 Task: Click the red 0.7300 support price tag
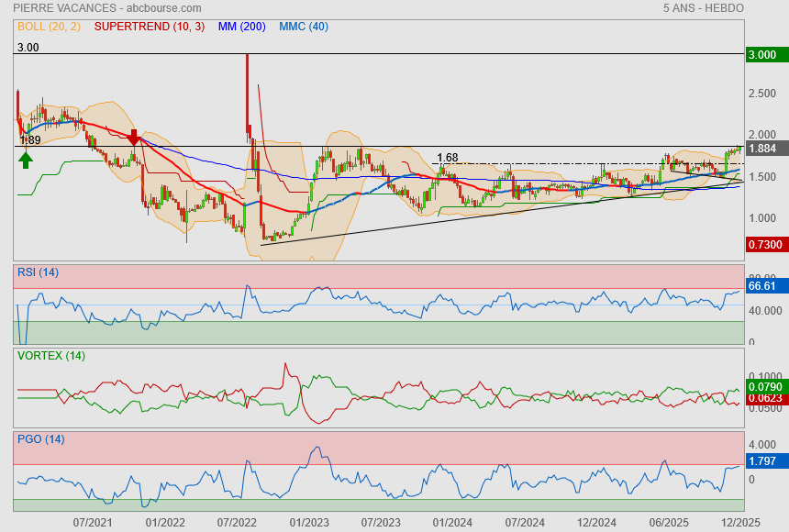coord(763,245)
